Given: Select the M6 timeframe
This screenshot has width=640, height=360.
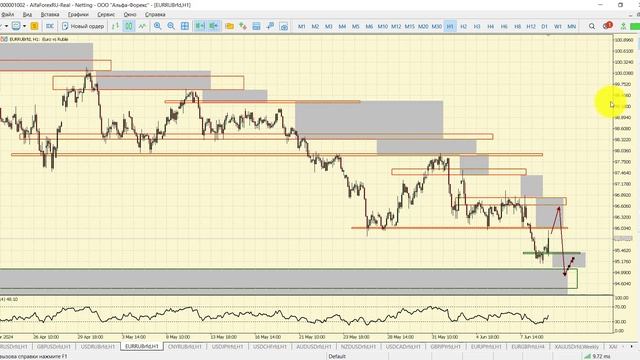Looking at the screenshot, I should (369, 27).
